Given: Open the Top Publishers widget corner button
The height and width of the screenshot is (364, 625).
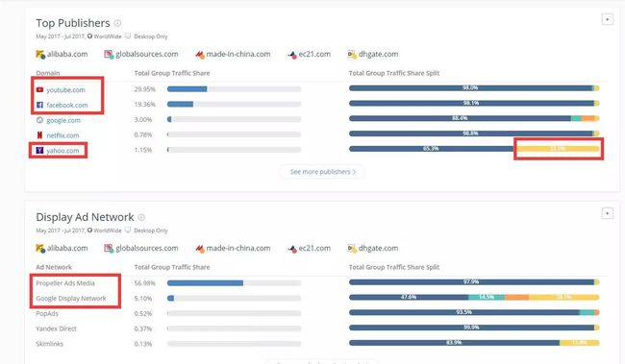Looking at the screenshot, I should point(607,19).
